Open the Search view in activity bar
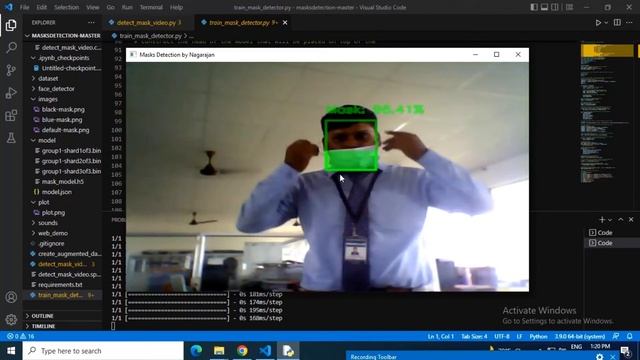Screen dimensions: 640x360 pos(11,48)
